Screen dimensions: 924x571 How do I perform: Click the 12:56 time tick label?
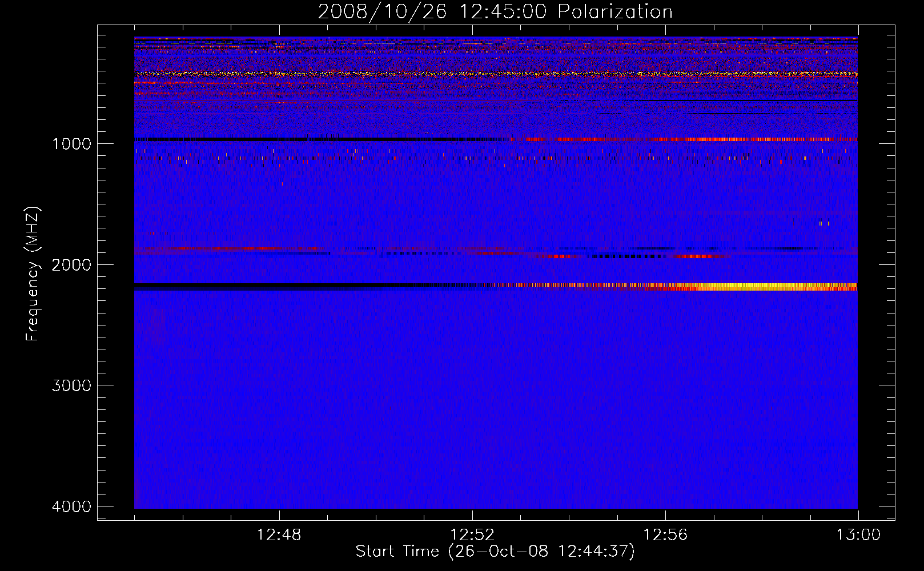pyautogui.click(x=665, y=535)
